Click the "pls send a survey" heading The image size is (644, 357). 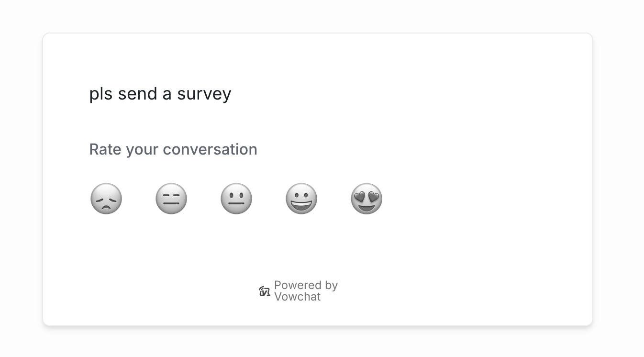[x=160, y=94]
